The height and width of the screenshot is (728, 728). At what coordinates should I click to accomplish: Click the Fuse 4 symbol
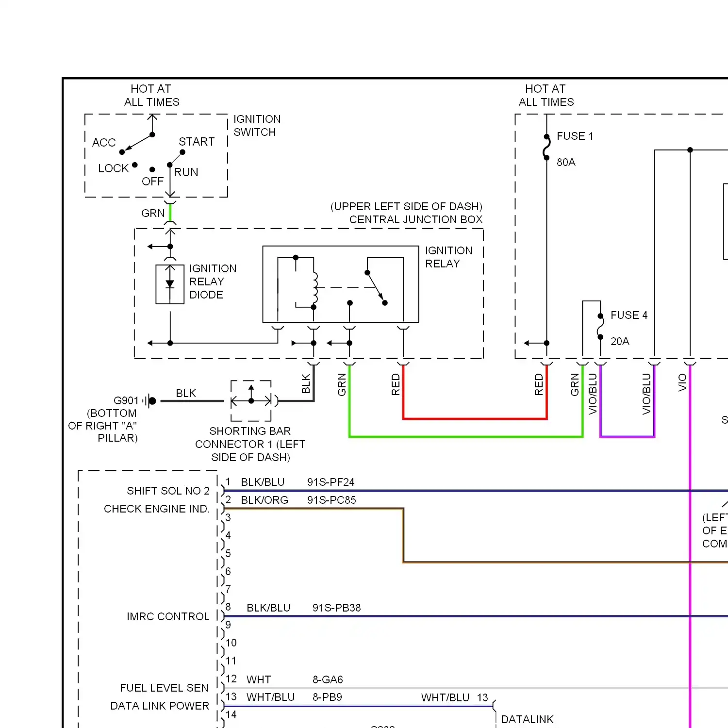pyautogui.click(x=600, y=326)
